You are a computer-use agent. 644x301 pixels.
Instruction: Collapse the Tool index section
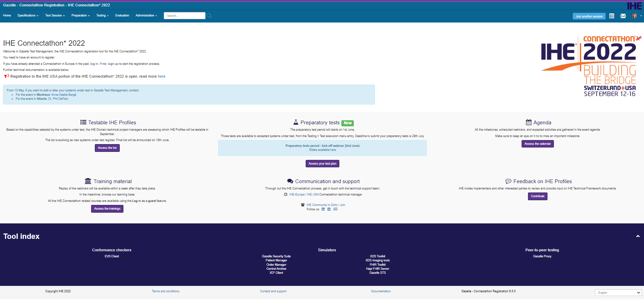click(x=638, y=236)
